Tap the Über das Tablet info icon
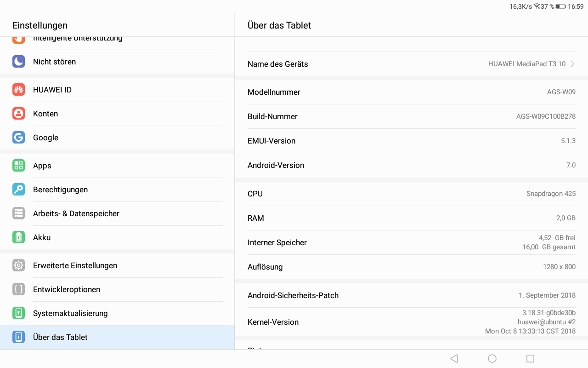Image resolution: width=588 pixels, height=368 pixels. [18, 337]
